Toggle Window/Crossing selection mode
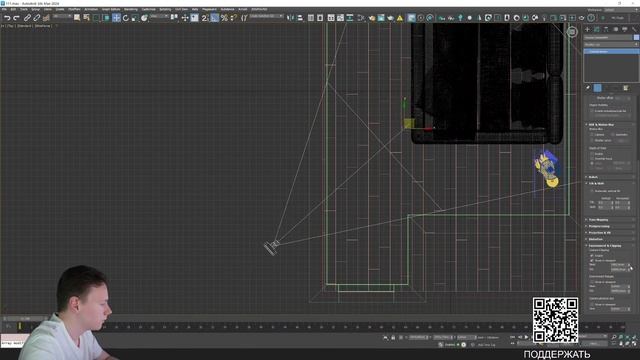This screenshot has width=640, height=360. (106, 18)
